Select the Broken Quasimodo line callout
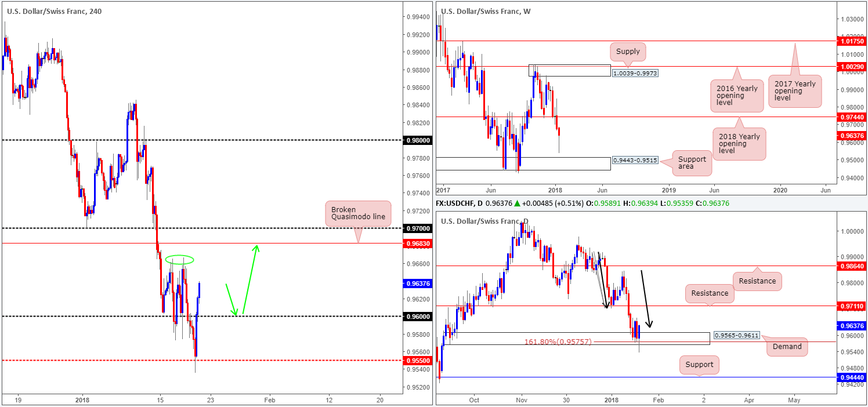This screenshot has width=868, height=407. click(358, 215)
